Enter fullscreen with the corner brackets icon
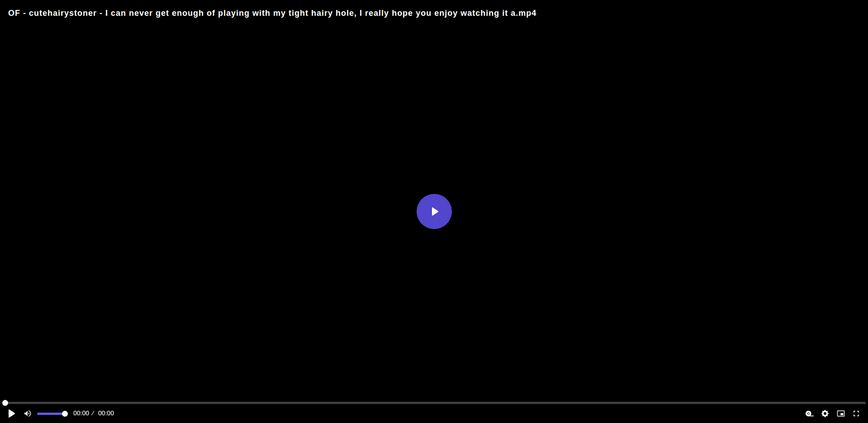Image resolution: width=868 pixels, height=423 pixels. click(x=856, y=414)
